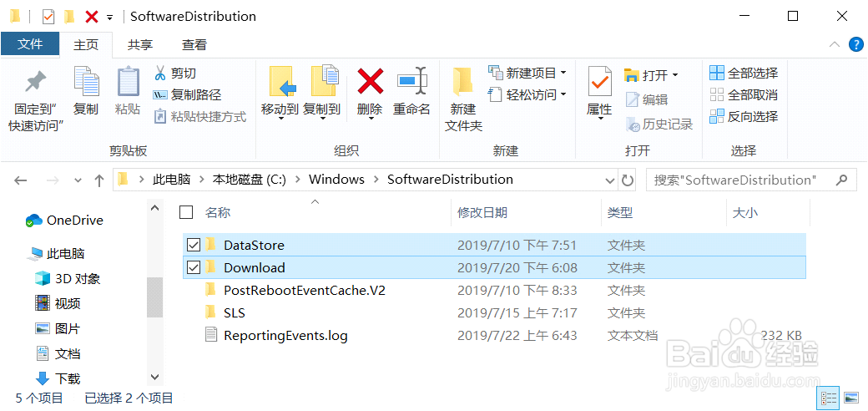
Task: Open the Move to folder button
Action: [x=280, y=91]
